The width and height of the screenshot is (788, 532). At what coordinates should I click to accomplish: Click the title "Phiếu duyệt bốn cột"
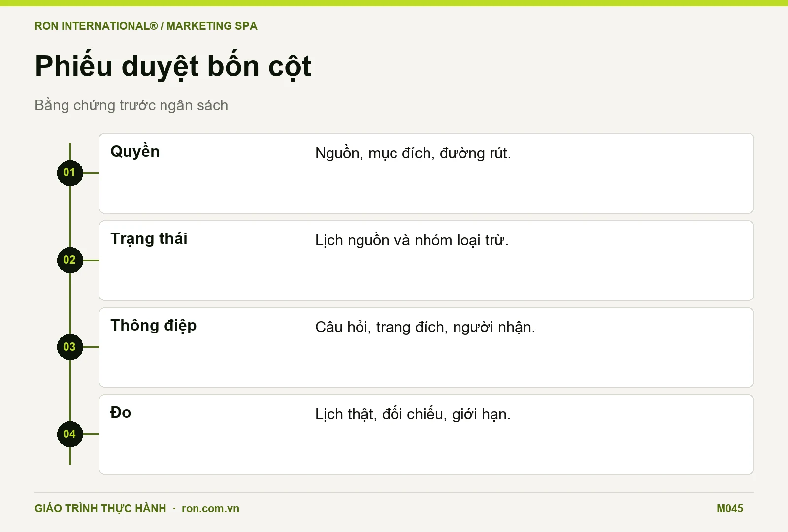(173, 66)
